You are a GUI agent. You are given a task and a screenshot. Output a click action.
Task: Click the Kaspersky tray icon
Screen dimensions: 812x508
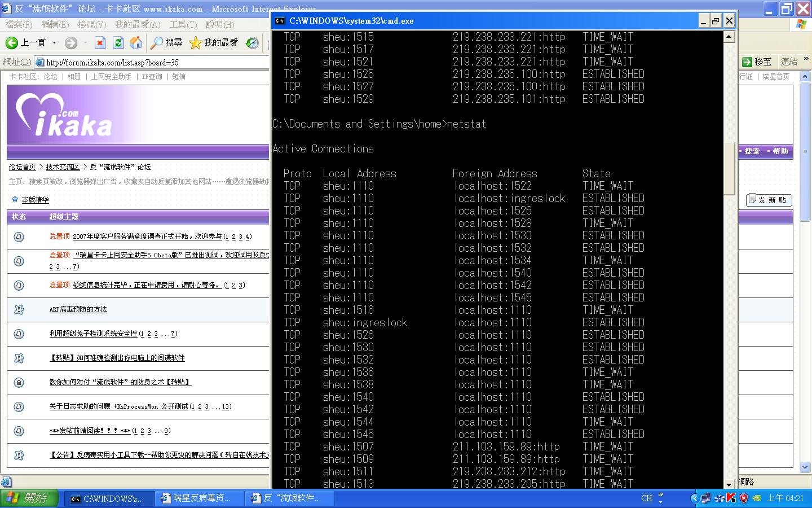point(731,498)
